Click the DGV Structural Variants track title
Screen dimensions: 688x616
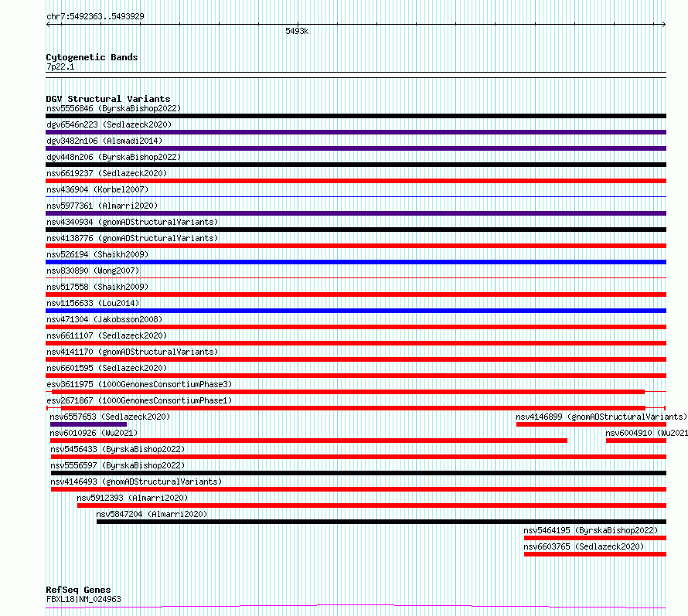pos(108,99)
